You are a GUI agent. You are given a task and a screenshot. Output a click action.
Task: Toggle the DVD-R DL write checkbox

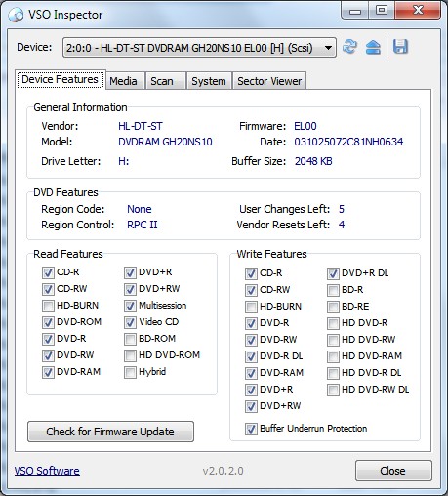251,356
